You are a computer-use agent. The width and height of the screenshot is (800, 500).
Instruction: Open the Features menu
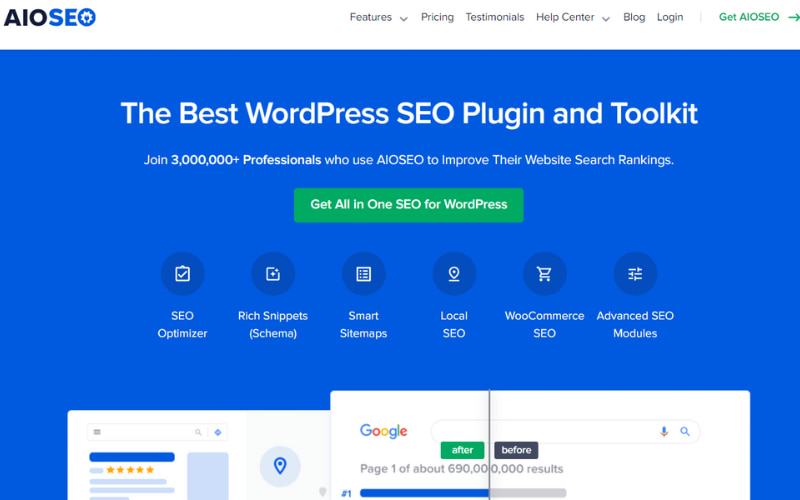370,17
